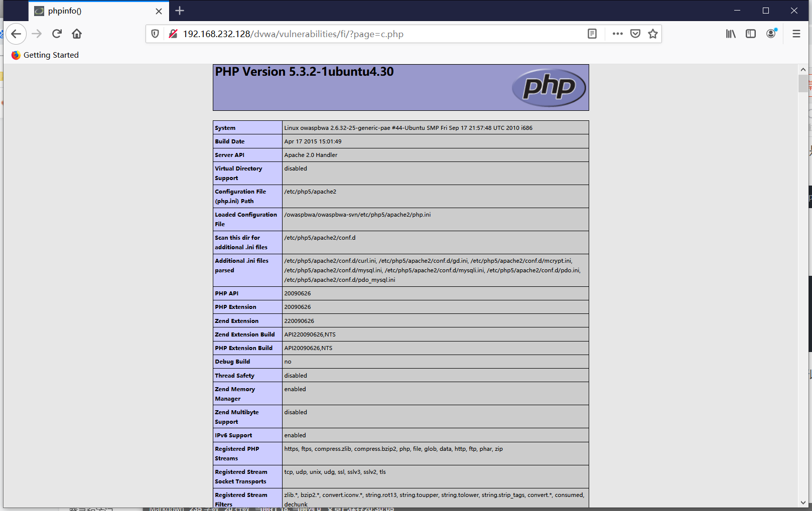Click the Build Date label
Screen dimensions: 812x511
[230, 141]
